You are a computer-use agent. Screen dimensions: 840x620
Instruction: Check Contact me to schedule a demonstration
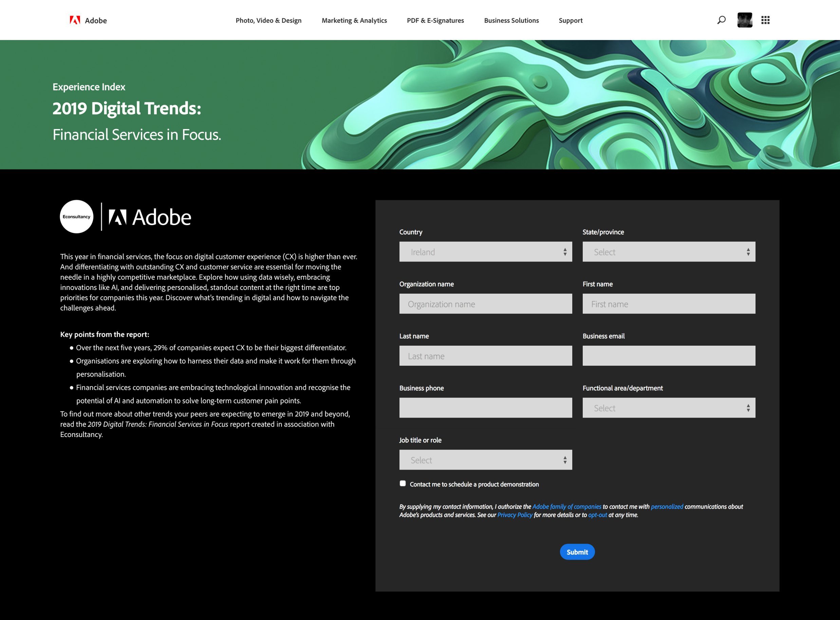pyautogui.click(x=403, y=484)
